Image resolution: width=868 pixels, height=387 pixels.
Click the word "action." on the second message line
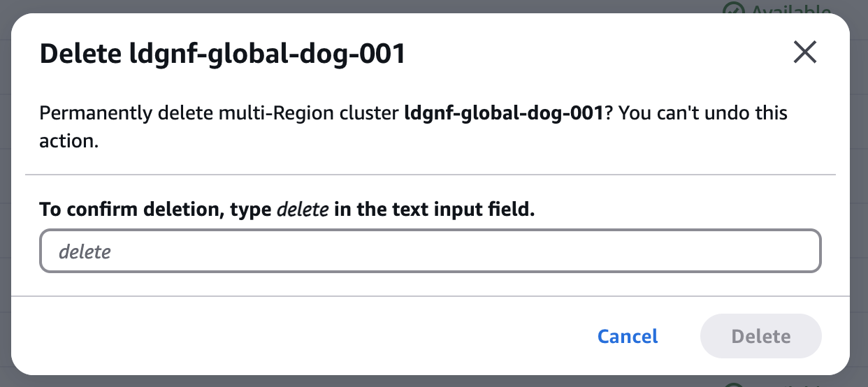pos(68,141)
